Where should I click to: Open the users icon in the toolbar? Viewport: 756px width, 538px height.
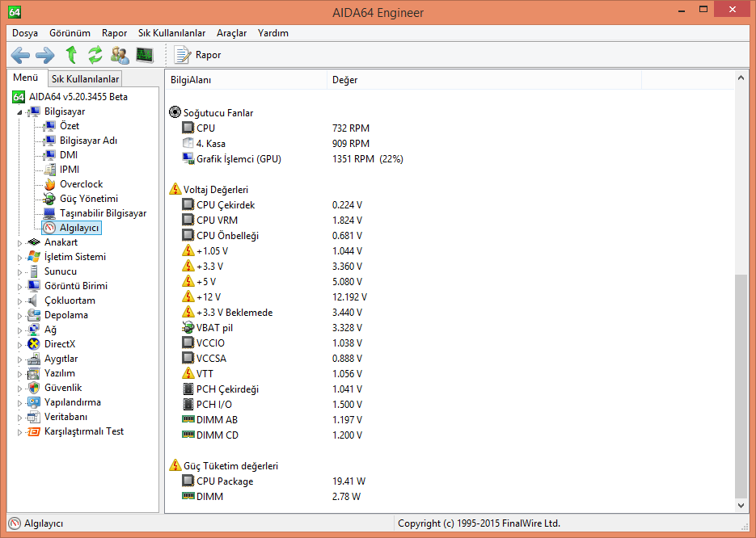[x=120, y=55]
